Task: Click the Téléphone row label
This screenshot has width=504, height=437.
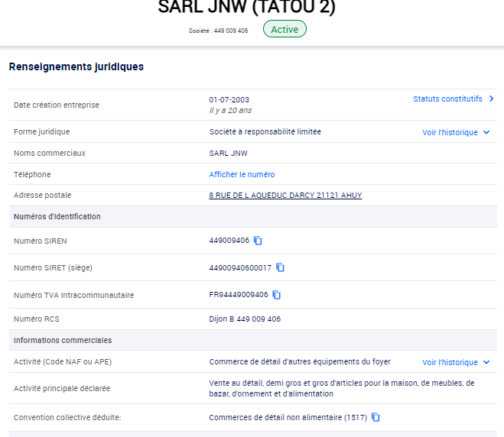Action: click(x=32, y=174)
